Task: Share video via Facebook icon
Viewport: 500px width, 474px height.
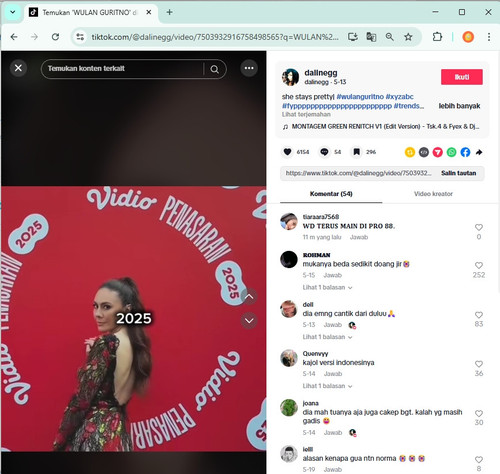Action: point(465,152)
